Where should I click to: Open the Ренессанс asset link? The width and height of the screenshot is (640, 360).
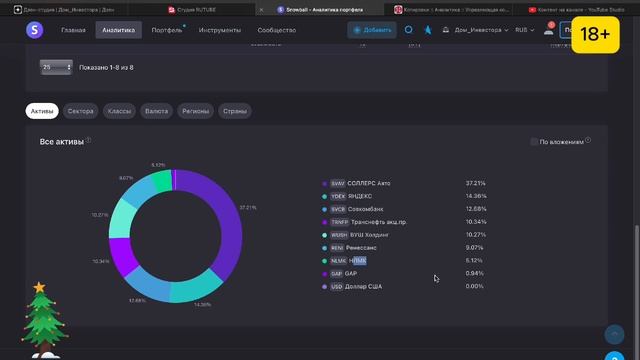click(361, 248)
